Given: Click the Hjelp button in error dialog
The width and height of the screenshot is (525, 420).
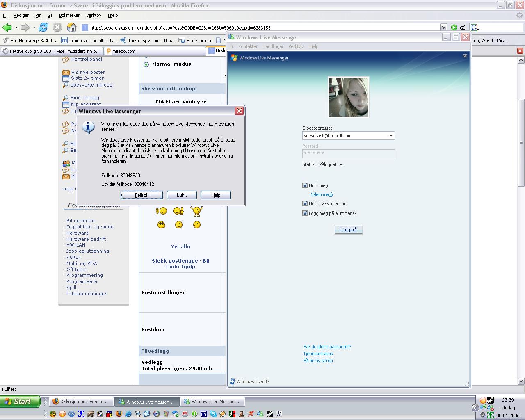Looking at the screenshot, I should click(x=215, y=195).
